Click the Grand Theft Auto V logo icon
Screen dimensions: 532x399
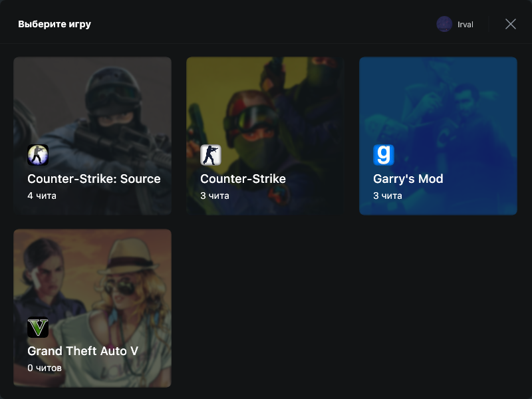38,327
